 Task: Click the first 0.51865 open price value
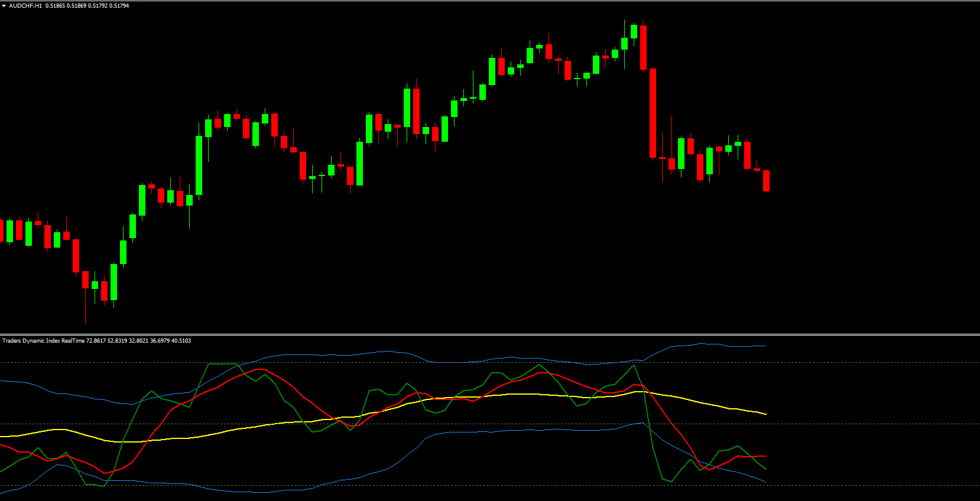[55, 6]
